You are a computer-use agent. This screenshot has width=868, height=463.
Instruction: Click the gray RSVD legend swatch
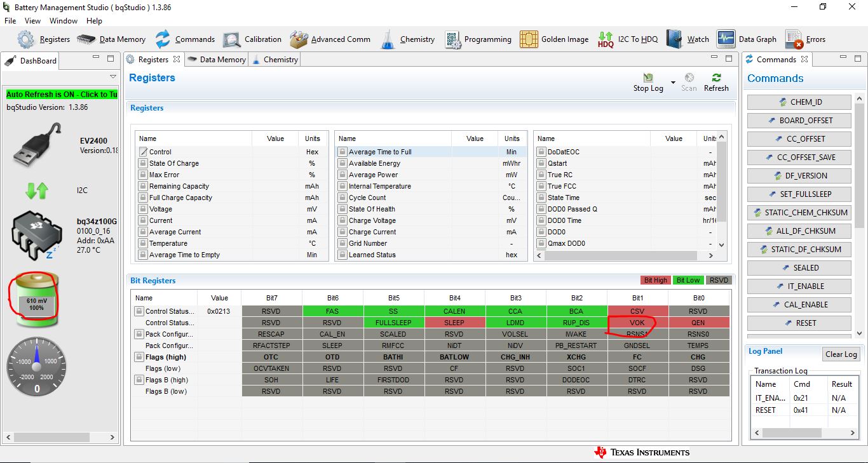click(719, 280)
